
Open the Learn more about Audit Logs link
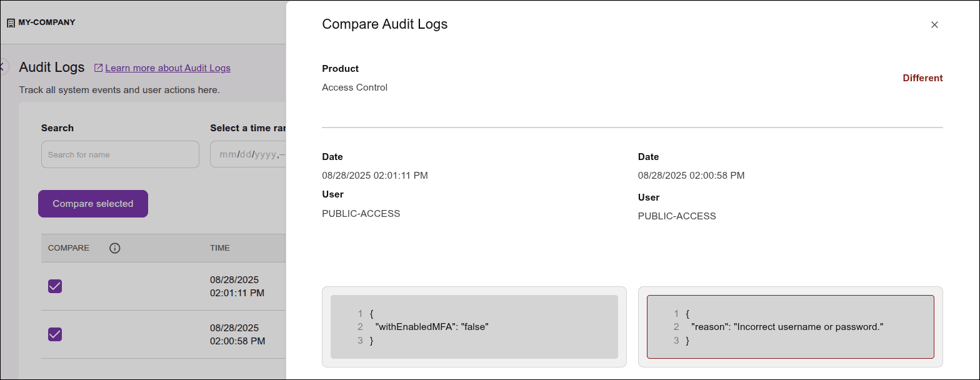coord(167,68)
